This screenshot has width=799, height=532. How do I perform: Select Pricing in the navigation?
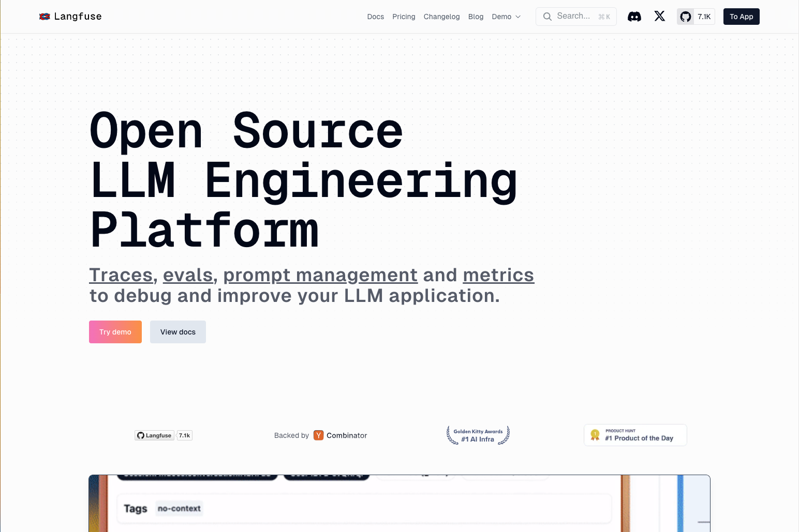pyautogui.click(x=404, y=17)
